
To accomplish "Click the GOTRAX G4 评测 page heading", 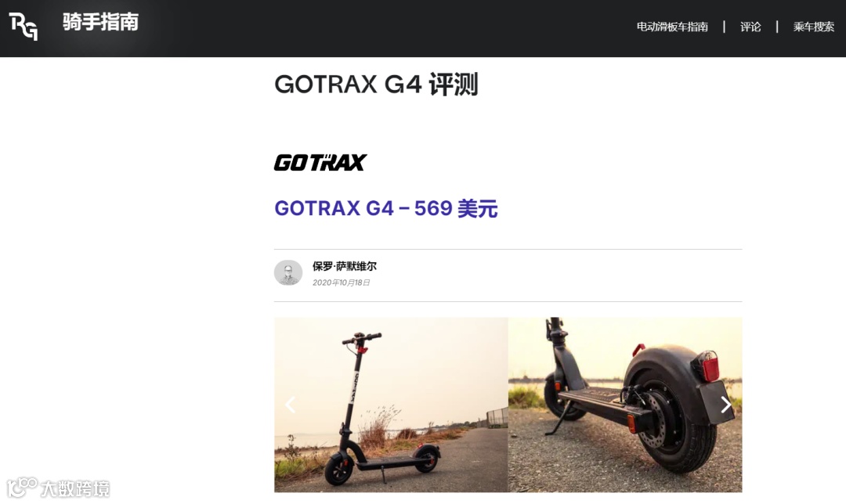I will point(376,85).
